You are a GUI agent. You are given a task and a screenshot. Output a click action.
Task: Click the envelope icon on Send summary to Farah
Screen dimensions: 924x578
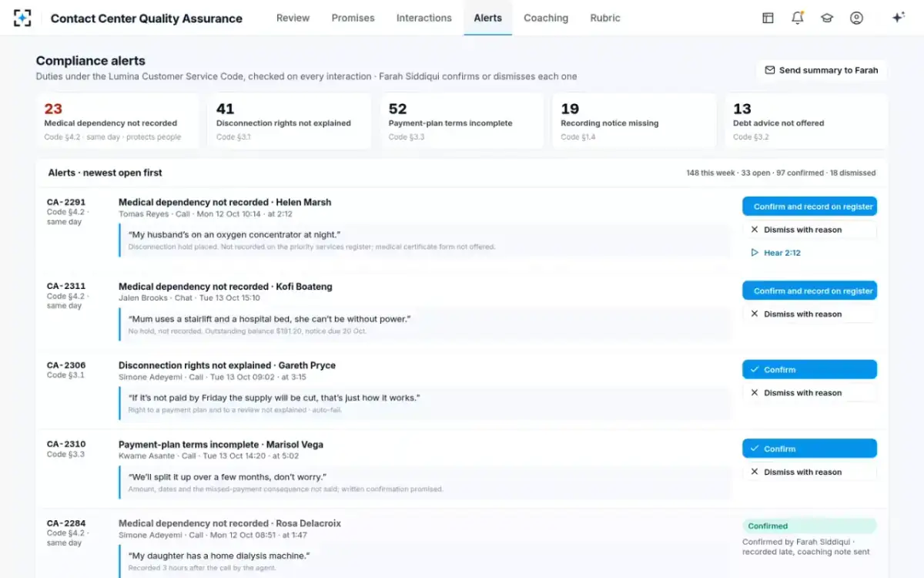(x=769, y=70)
